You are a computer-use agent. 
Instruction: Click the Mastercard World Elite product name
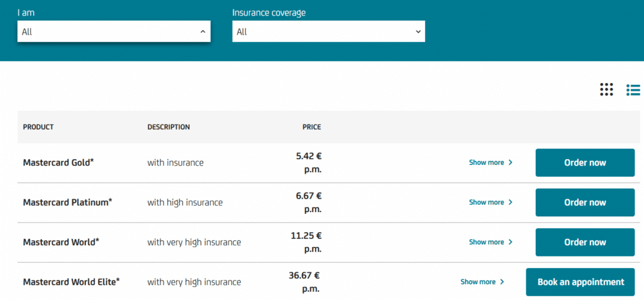pos(71,282)
